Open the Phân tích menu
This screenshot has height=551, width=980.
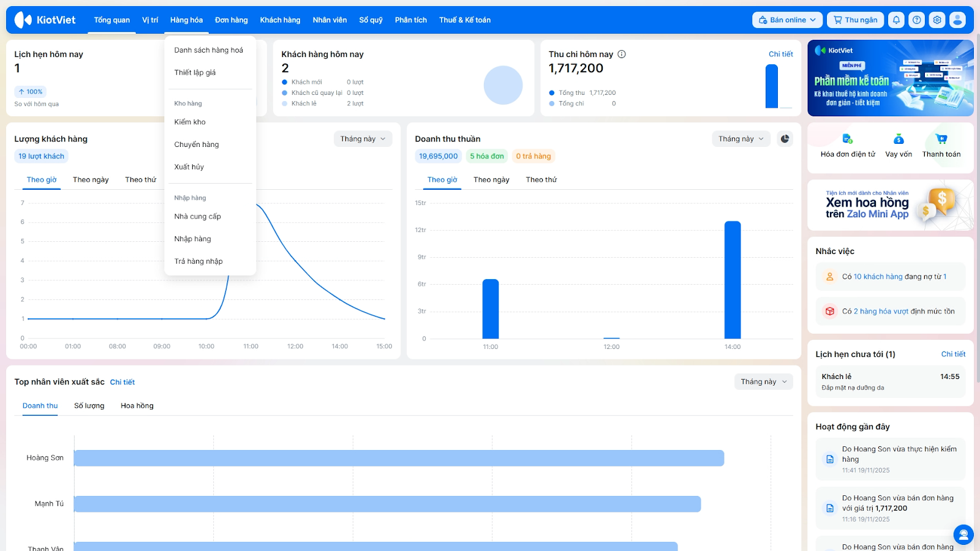411,20
